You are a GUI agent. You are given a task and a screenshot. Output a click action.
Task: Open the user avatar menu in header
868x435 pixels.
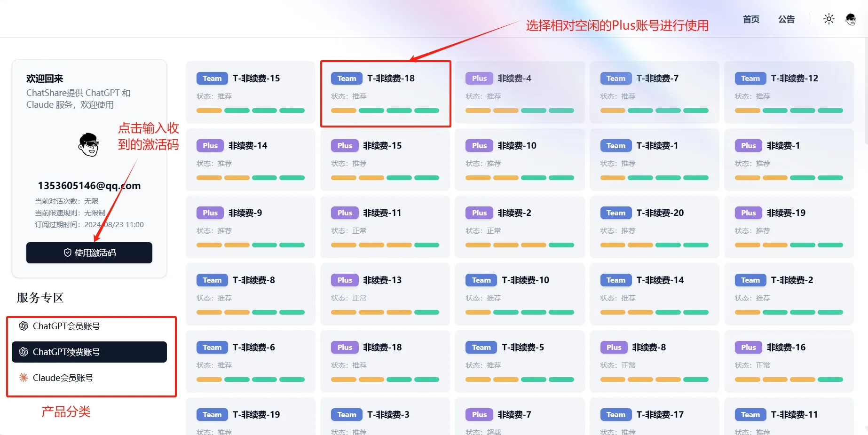pos(850,19)
